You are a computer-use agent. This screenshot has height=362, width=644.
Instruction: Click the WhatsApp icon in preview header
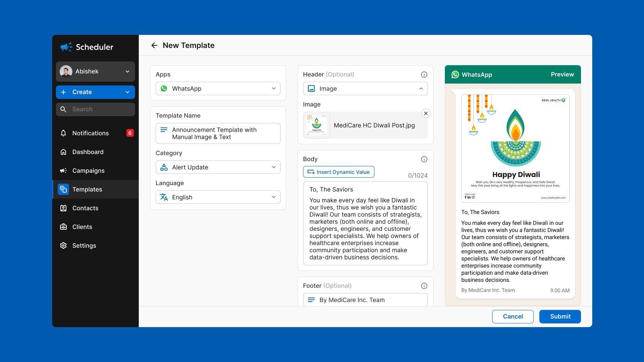click(x=455, y=74)
